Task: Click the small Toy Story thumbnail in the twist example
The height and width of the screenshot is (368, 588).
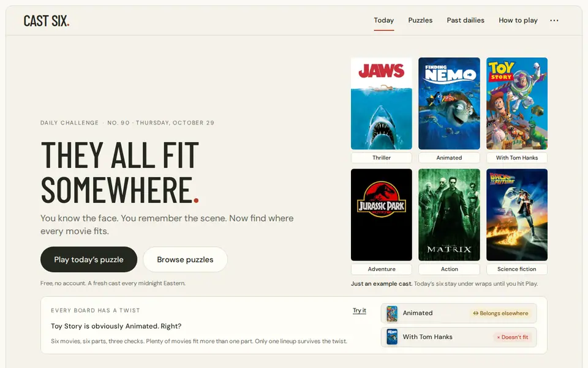Action: click(x=392, y=313)
